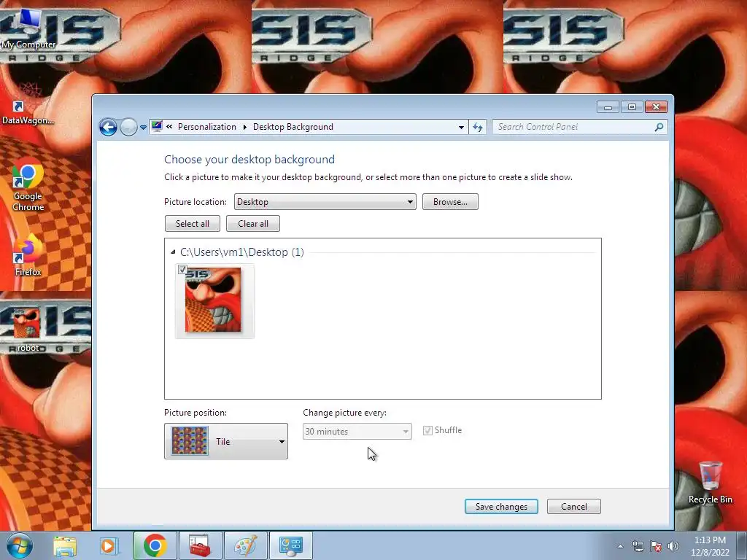Click the Select all button
This screenshot has height=560, width=747.
coord(193,224)
